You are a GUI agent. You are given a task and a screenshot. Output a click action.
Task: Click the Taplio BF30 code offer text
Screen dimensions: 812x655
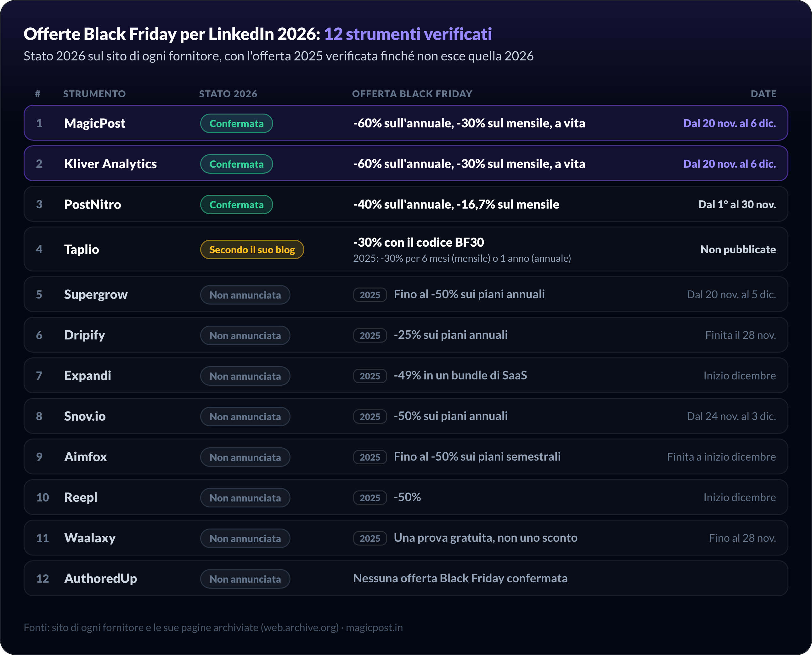(x=418, y=242)
